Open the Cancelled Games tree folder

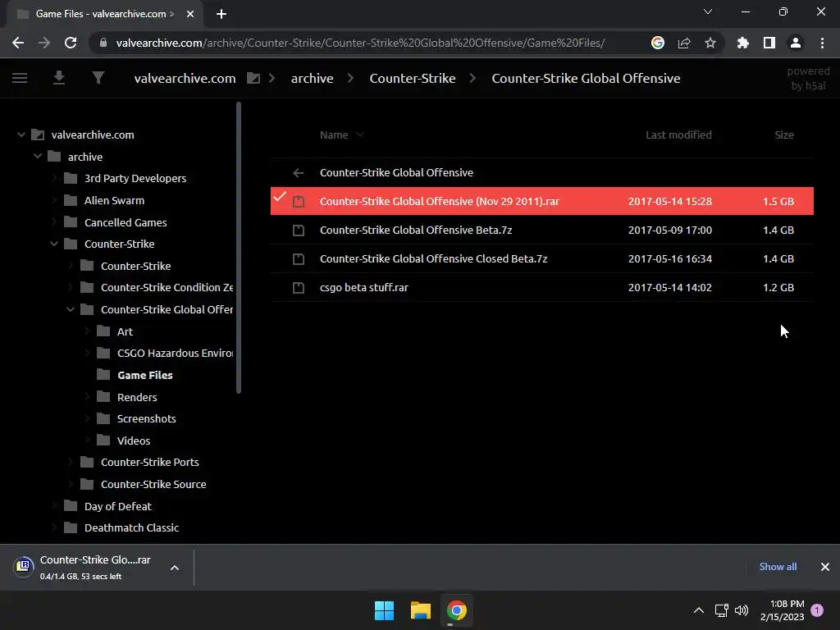pos(126,222)
